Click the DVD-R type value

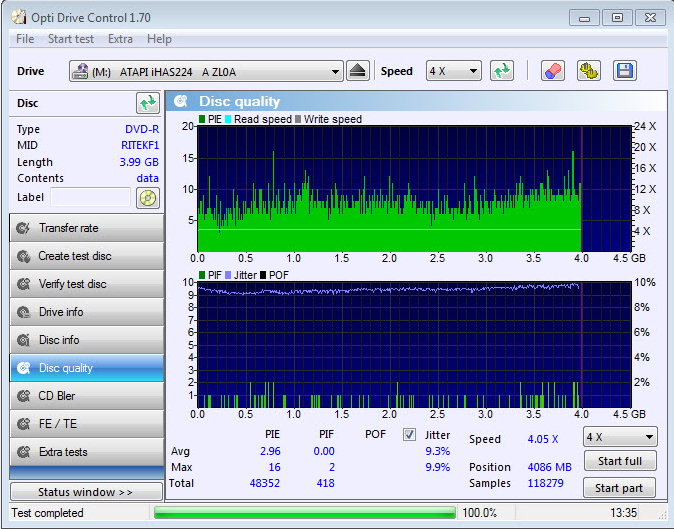(x=142, y=129)
